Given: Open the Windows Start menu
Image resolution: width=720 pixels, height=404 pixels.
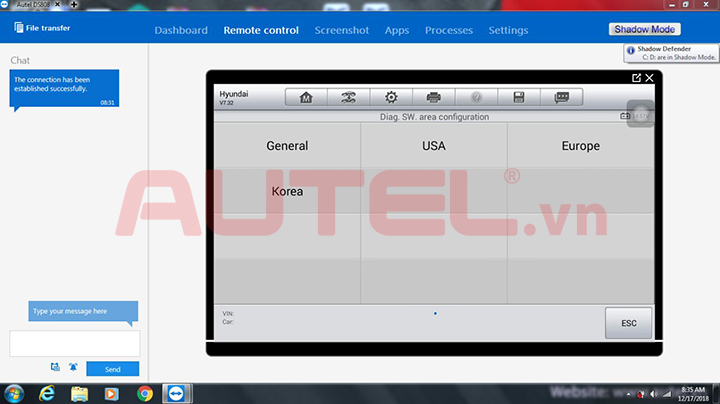Looking at the screenshot, I should 14,394.
